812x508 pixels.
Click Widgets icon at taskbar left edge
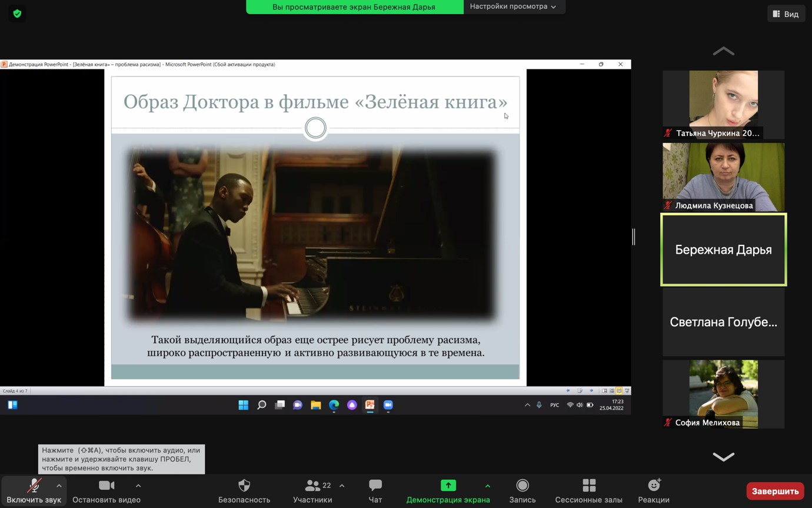click(12, 405)
